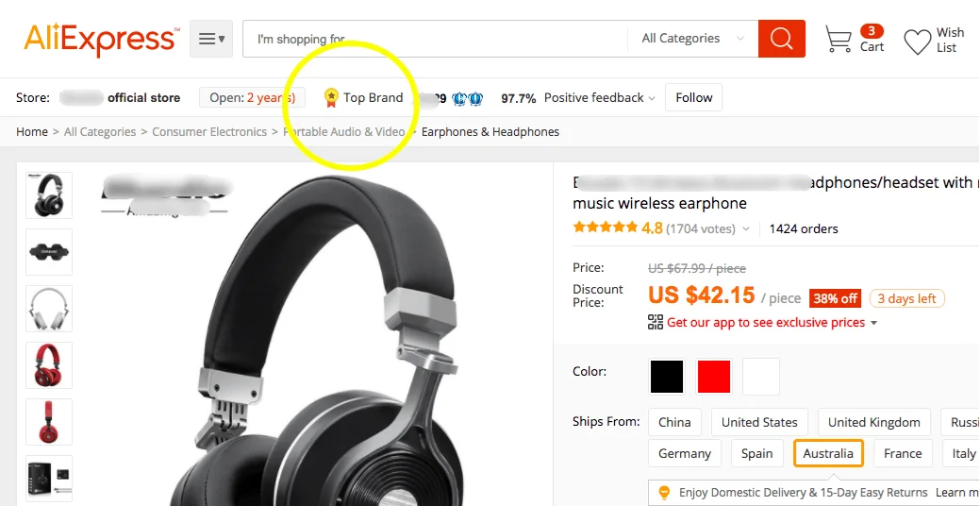Select the red headphones thumbnail

[49, 365]
